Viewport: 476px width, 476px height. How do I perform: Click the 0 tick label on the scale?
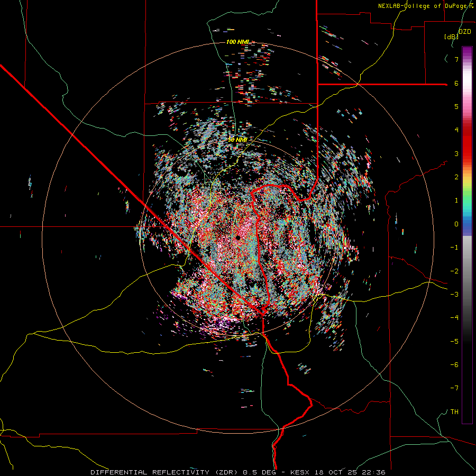click(456, 224)
